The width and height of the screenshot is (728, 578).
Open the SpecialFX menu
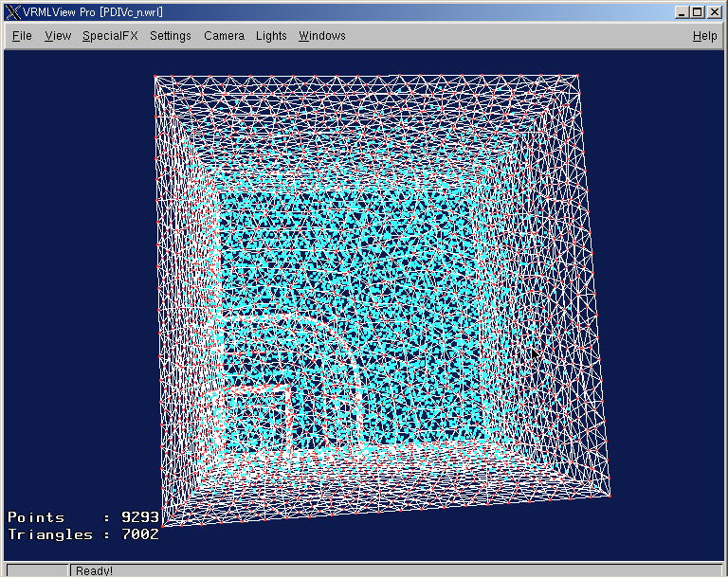(110, 36)
